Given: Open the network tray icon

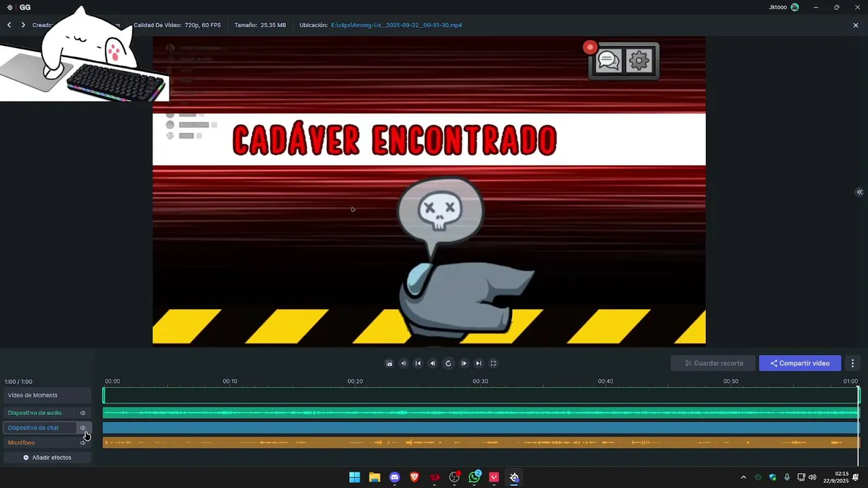Looking at the screenshot, I should (x=801, y=477).
